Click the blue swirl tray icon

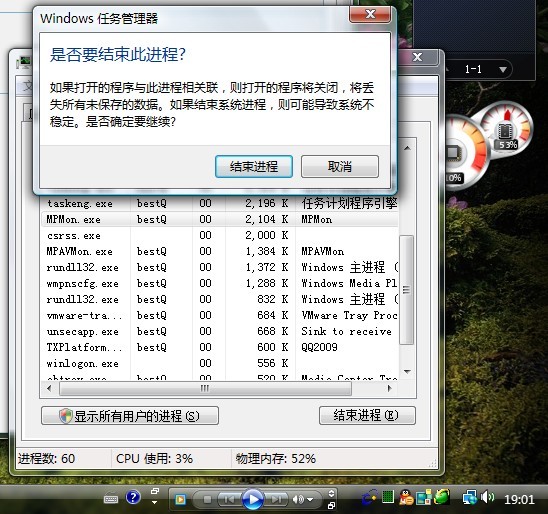(x=369, y=497)
